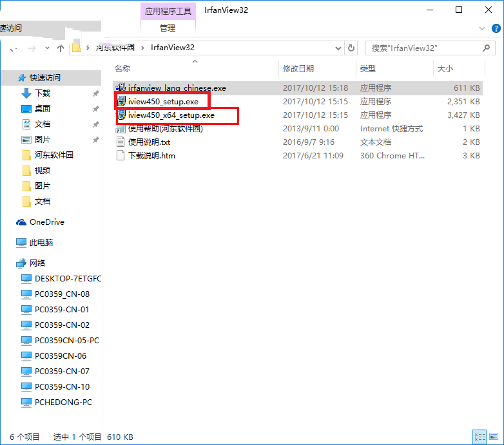The height and width of the screenshot is (445, 504).
Task: Click breadcrumb arrow before IrfanView32
Action: pos(142,48)
